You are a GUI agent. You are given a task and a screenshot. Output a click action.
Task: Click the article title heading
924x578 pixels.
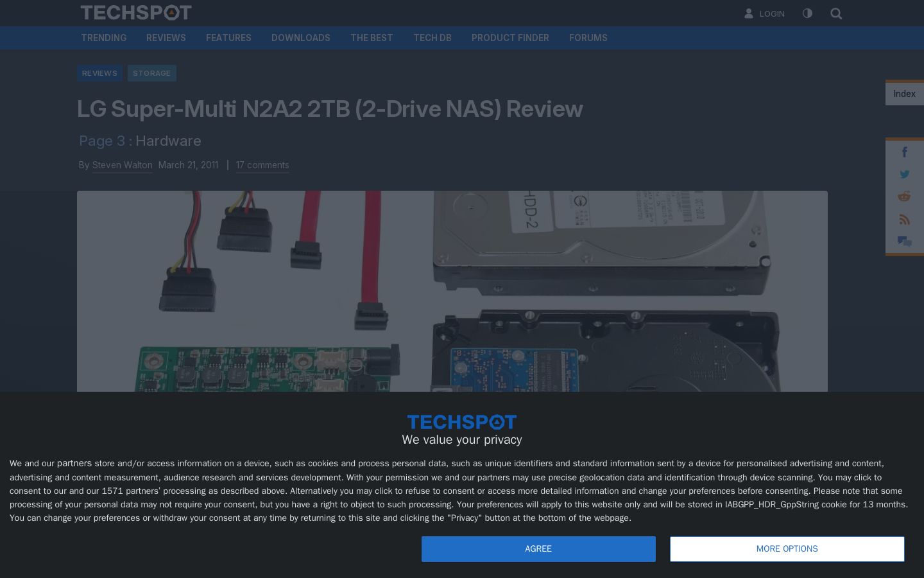330,109
